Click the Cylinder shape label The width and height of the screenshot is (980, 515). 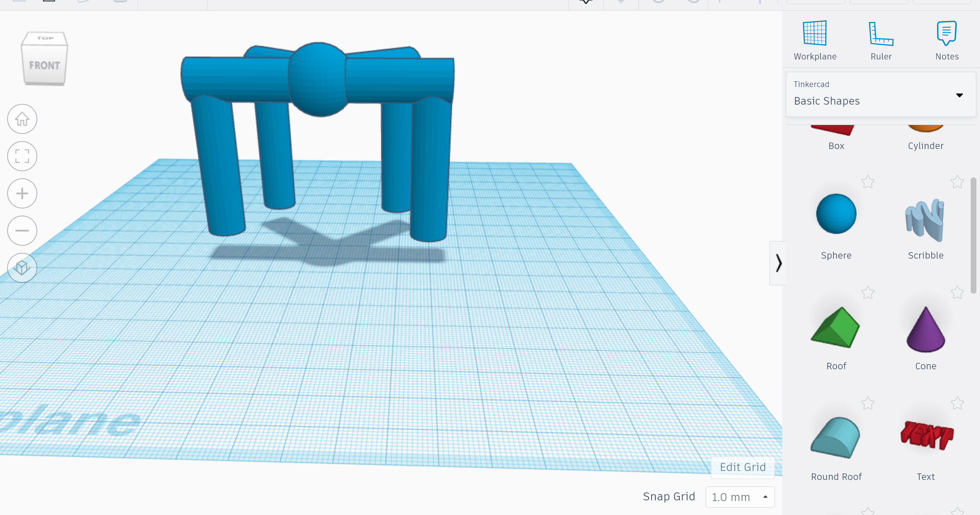point(925,146)
